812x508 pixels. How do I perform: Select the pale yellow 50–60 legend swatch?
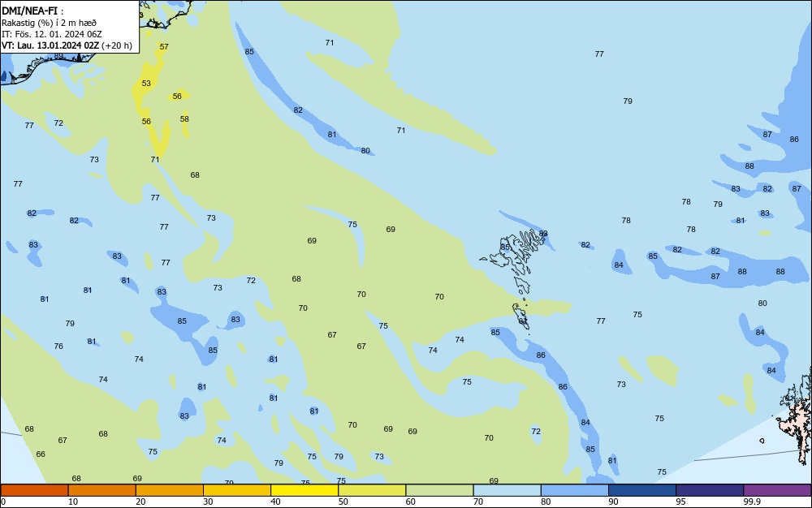point(372,490)
